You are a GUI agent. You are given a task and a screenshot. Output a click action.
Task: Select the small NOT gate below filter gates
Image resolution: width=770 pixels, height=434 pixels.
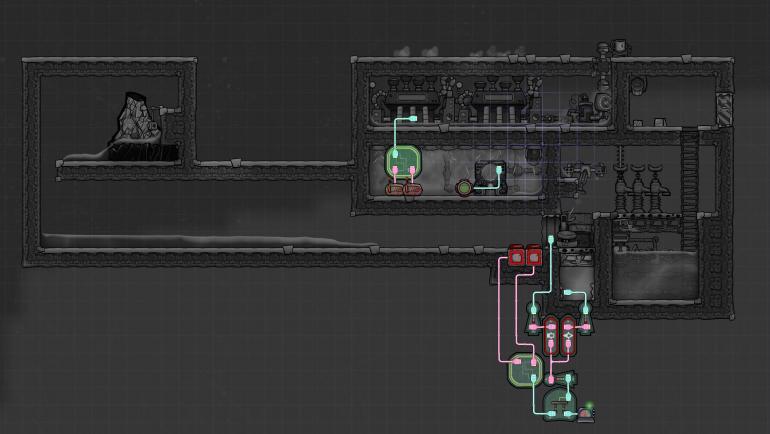[x=559, y=379]
